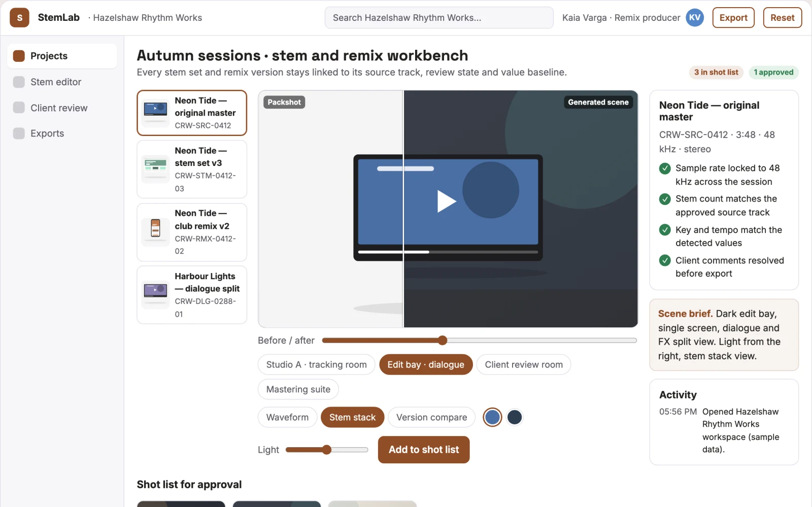Image resolution: width=812 pixels, height=507 pixels.
Task: Click the Key and tempo check icon
Action: (x=665, y=230)
